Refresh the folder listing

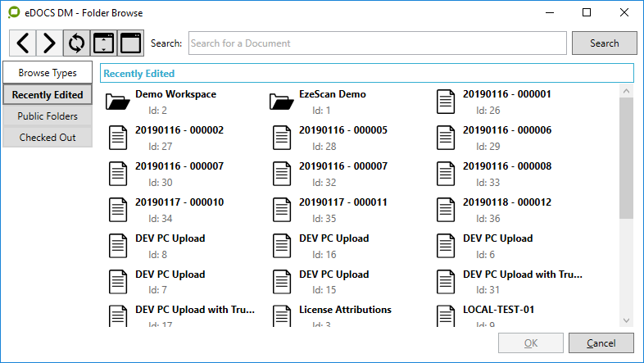pyautogui.click(x=76, y=43)
